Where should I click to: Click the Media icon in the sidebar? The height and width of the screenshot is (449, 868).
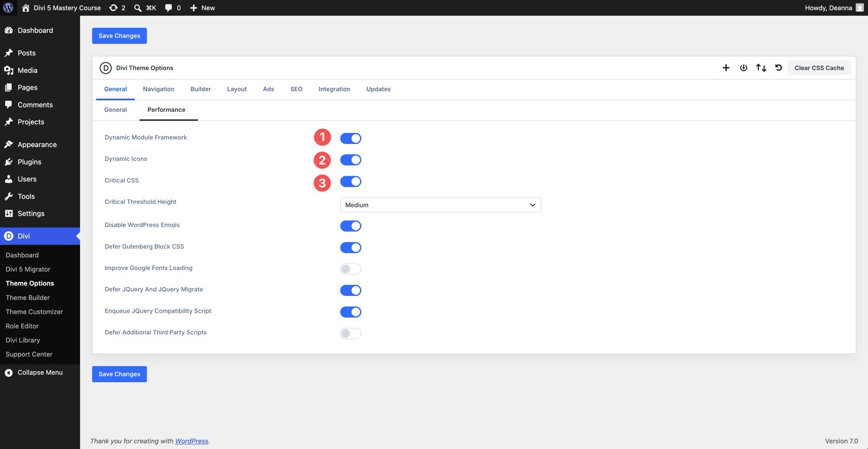coord(9,70)
